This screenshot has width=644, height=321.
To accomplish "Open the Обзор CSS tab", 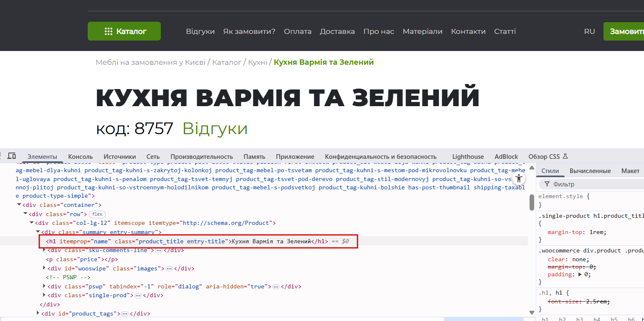I will [544, 157].
